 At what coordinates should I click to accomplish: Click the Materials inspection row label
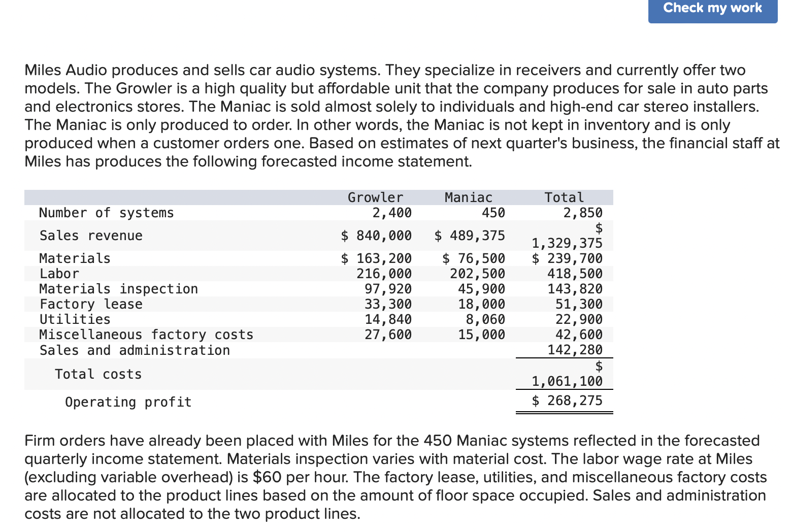[x=119, y=288]
